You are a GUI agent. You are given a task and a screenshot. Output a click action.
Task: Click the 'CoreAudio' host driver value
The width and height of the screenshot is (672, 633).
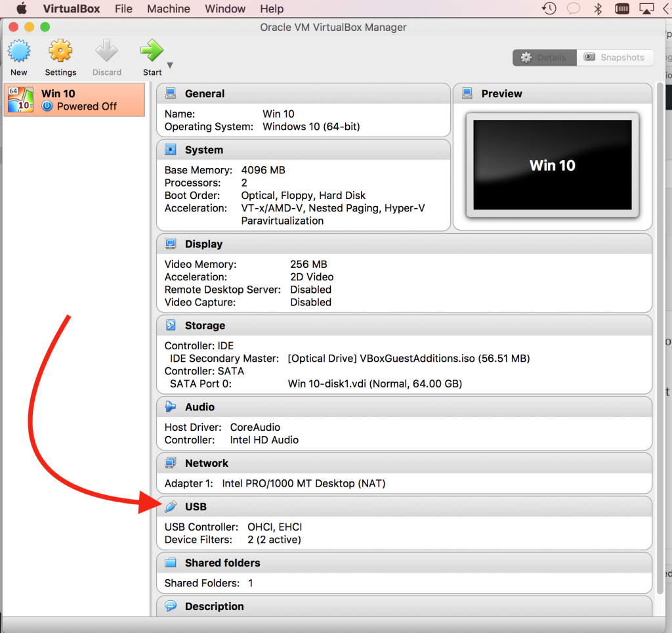click(x=255, y=427)
